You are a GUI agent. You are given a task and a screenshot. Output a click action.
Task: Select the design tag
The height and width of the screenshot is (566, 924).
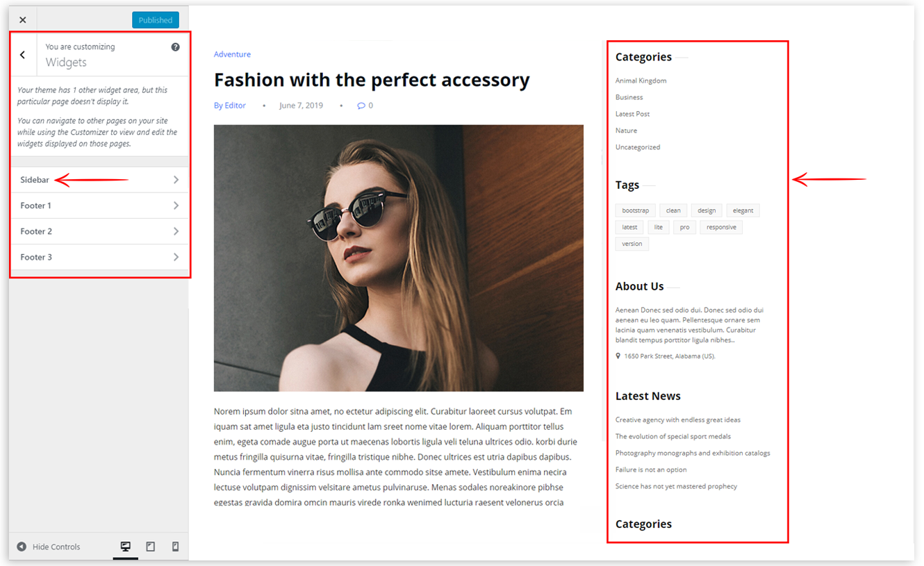pos(707,210)
